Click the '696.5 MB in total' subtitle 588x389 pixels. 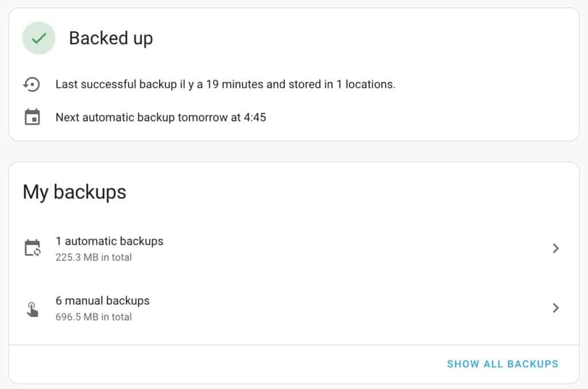click(94, 317)
